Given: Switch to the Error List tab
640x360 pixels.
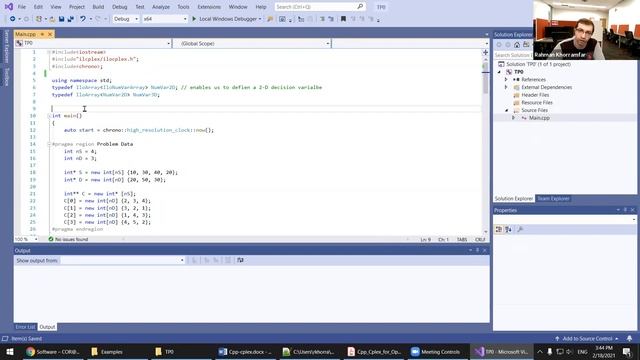Looking at the screenshot, I should [x=25, y=327].
